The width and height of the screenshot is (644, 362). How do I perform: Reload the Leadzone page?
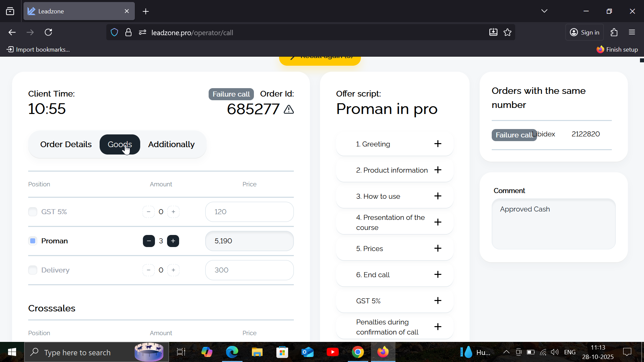click(48, 33)
